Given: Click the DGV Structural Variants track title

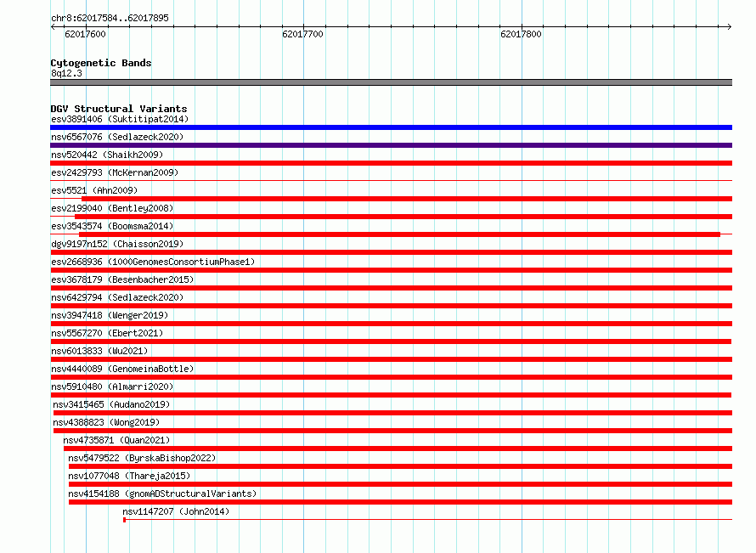Looking at the screenshot, I should 119,109.
